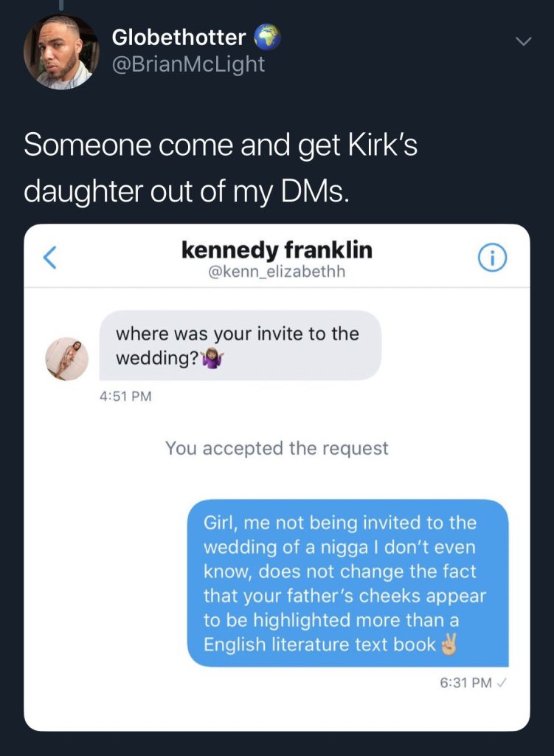Open the Globethotter display name
The height and width of the screenshot is (756, 554).
[x=179, y=38]
